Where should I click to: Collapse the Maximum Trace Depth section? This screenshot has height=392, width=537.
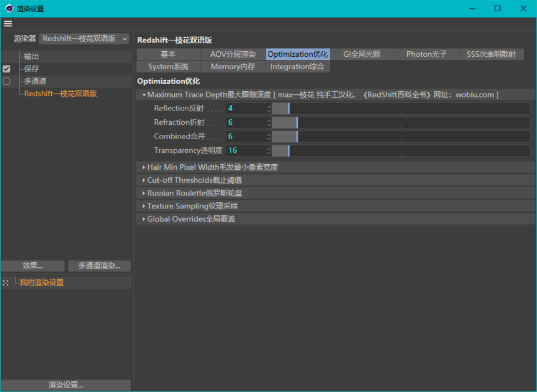pos(144,95)
